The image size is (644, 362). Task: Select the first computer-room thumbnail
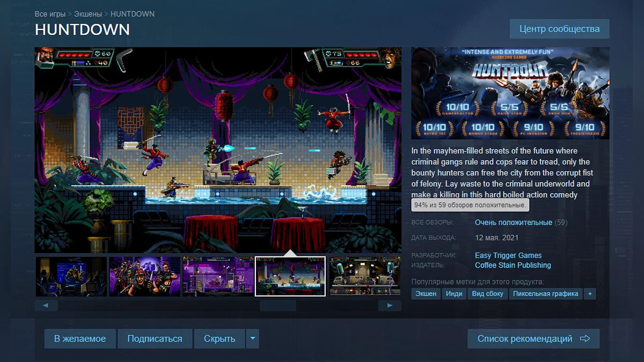pos(71,276)
